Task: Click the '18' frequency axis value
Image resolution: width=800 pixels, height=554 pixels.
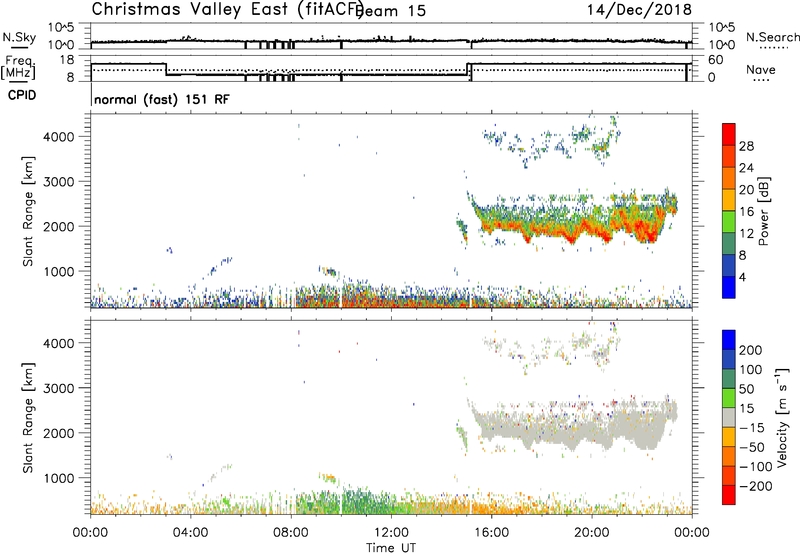Action: point(67,60)
